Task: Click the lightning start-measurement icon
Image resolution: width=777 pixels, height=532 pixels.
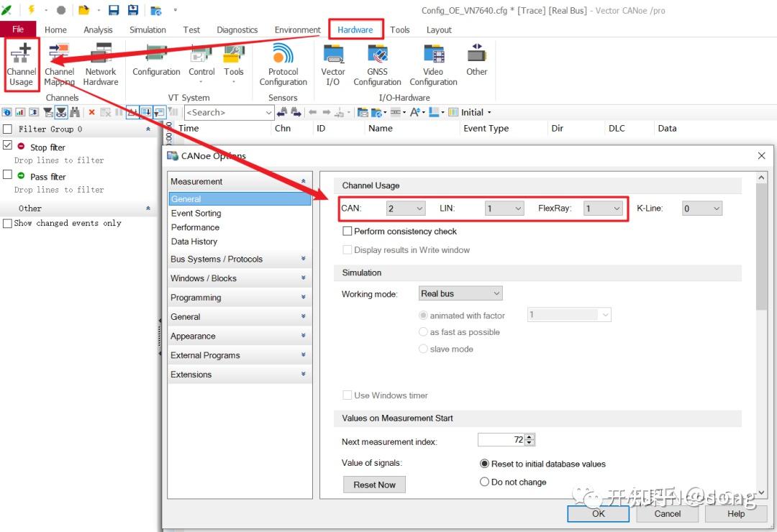Action: (31, 9)
